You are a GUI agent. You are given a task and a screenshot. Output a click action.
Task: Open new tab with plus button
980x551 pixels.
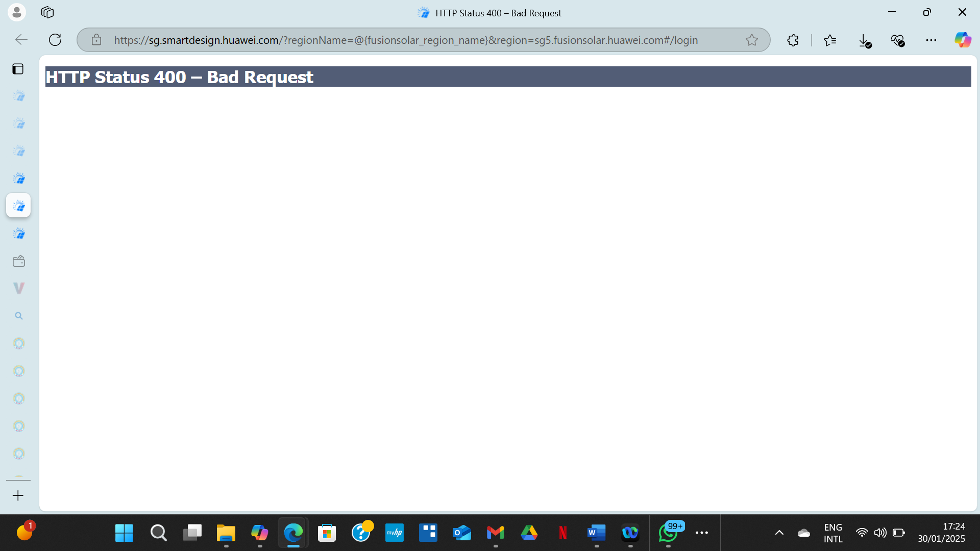click(18, 495)
